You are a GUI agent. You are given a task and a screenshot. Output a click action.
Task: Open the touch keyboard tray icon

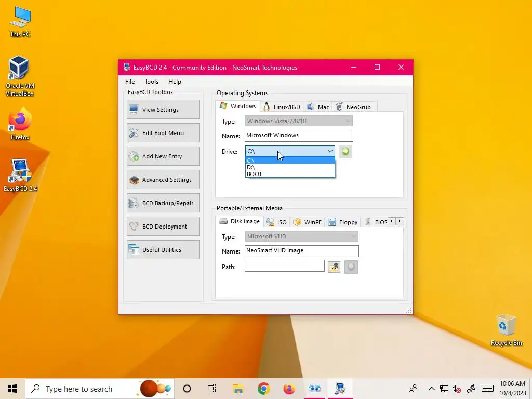click(x=487, y=389)
